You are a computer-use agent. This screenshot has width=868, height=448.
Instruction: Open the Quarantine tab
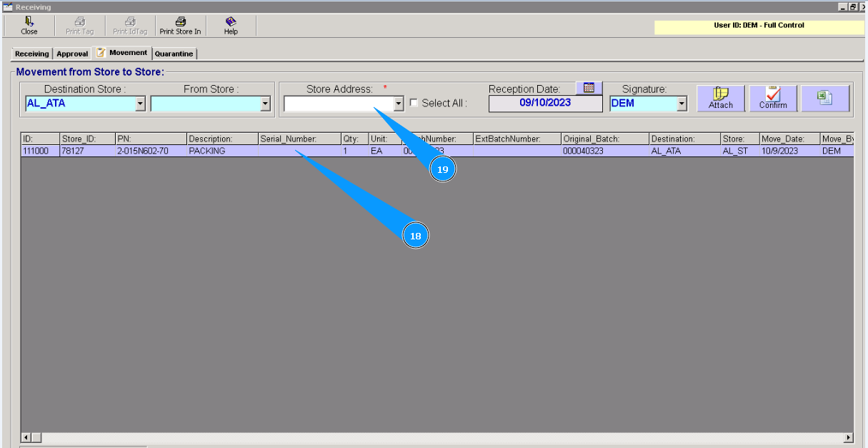174,54
